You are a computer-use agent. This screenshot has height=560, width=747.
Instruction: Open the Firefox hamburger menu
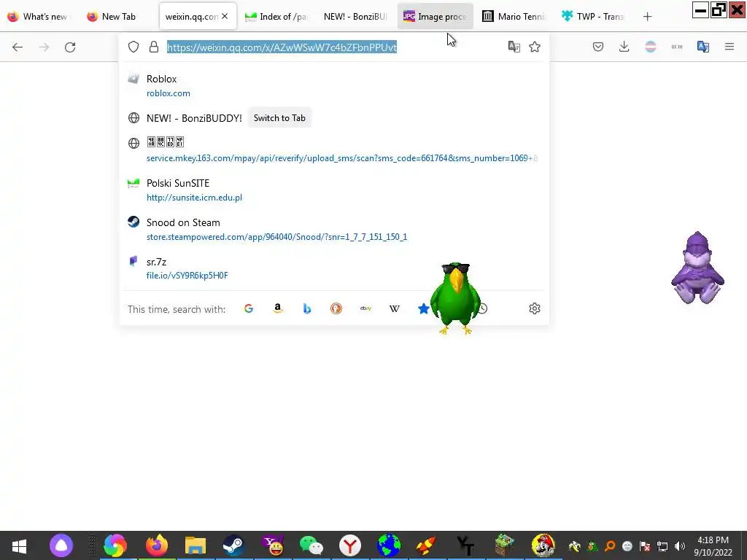click(x=729, y=47)
